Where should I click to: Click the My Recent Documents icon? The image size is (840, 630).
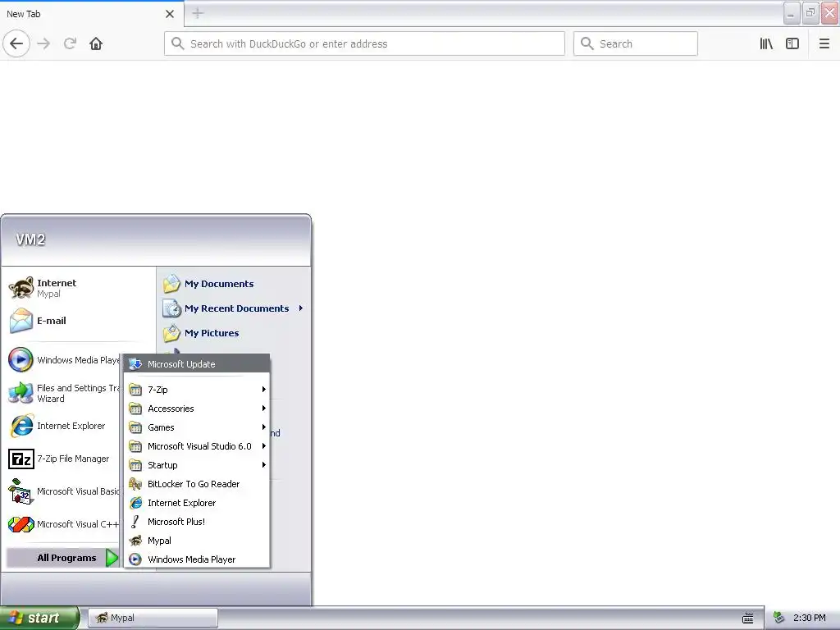(x=171, y=308)
